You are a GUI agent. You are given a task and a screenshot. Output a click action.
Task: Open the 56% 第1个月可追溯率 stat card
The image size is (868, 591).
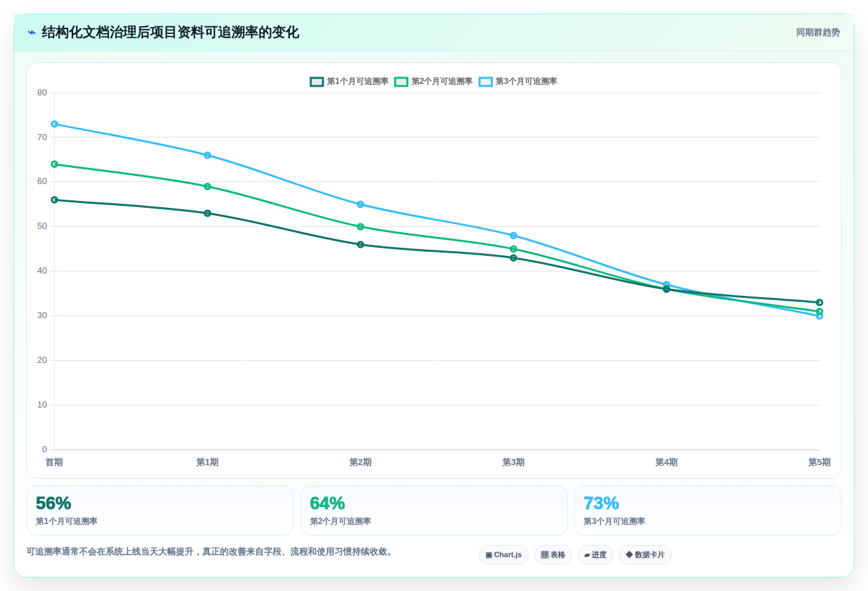pyautogui.click(x=160, y=510)
